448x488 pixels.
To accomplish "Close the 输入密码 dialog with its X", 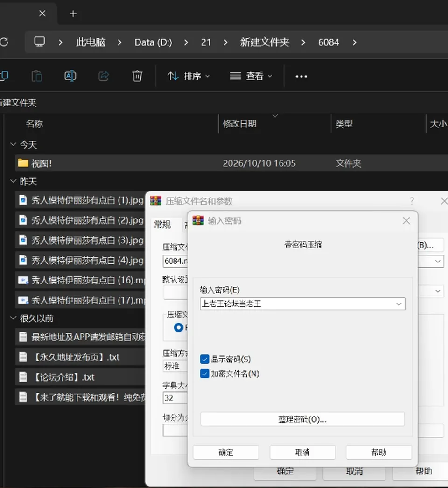I will [406, 221].
